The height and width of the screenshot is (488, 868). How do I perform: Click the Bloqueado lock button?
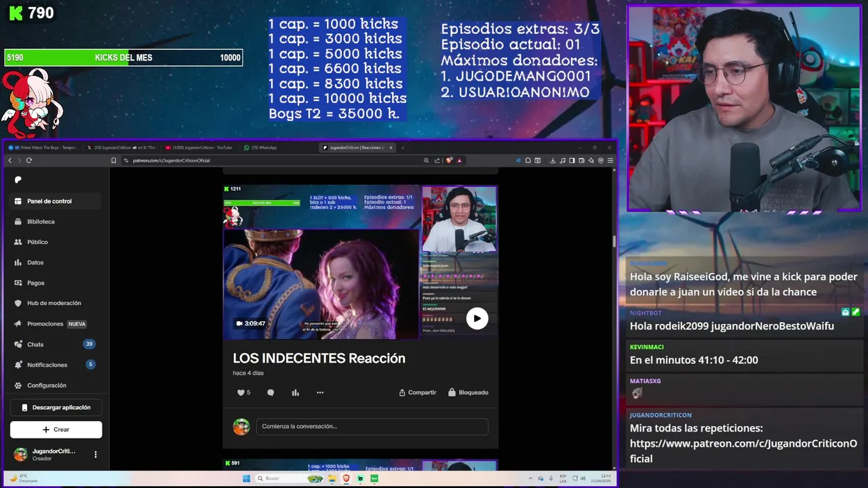click(x=468, y=392)
